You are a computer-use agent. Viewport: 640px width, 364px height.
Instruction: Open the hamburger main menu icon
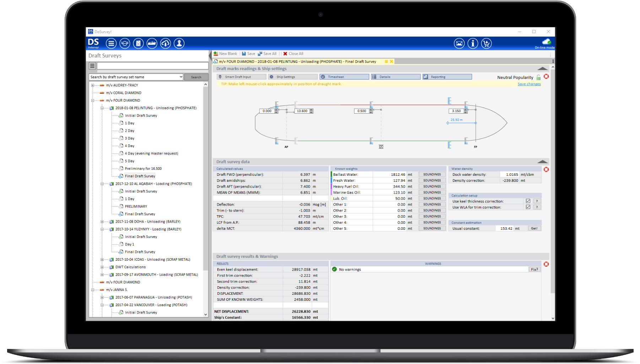[111, 43]
